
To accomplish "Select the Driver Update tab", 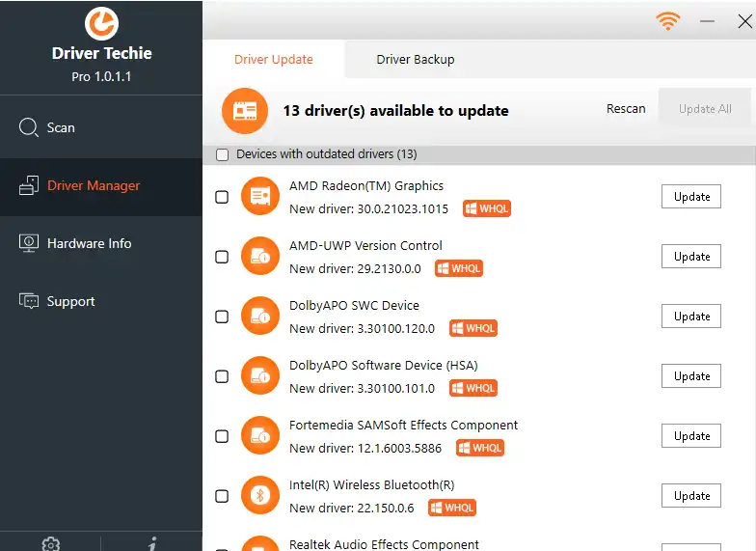I will [x=274, y=60].
